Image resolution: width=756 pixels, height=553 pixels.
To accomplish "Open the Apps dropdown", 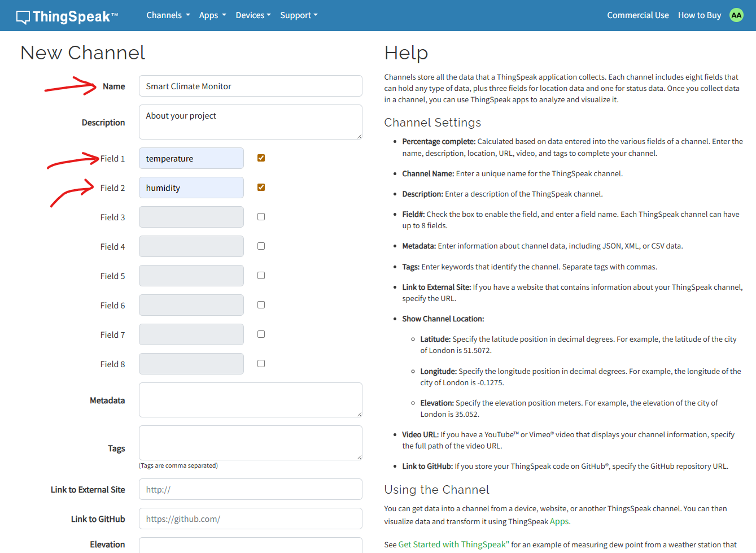I will pos(212,15).
